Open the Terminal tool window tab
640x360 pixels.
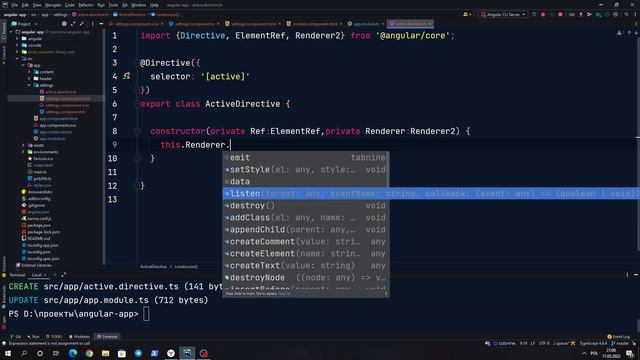pos(107,337)
